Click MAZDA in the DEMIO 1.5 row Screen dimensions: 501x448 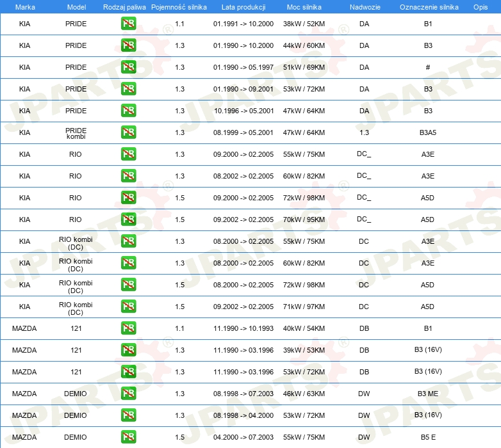[x=24, y=437]
